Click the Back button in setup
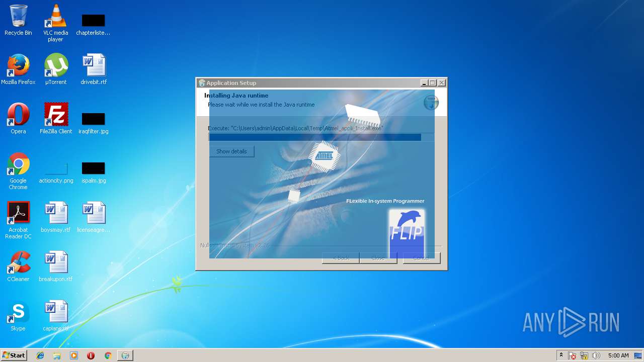The height and width of the screenshot is (362, 644). click(341, 258)
